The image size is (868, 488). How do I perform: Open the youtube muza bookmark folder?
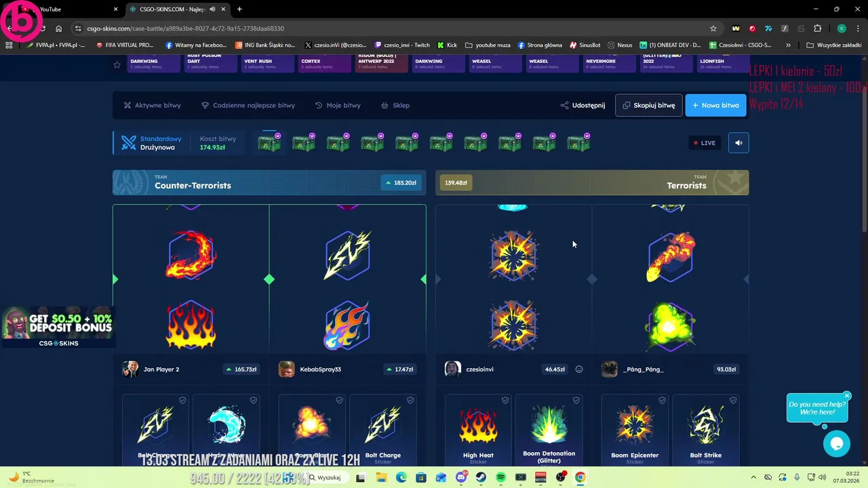488,45
